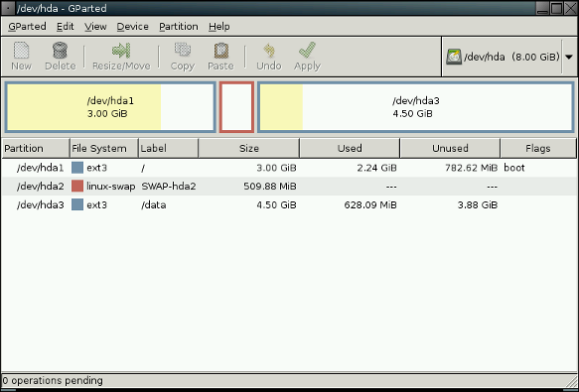The image size is (579, 392).
Task: Open the GParted menu
Action: [x=27, y=27]
